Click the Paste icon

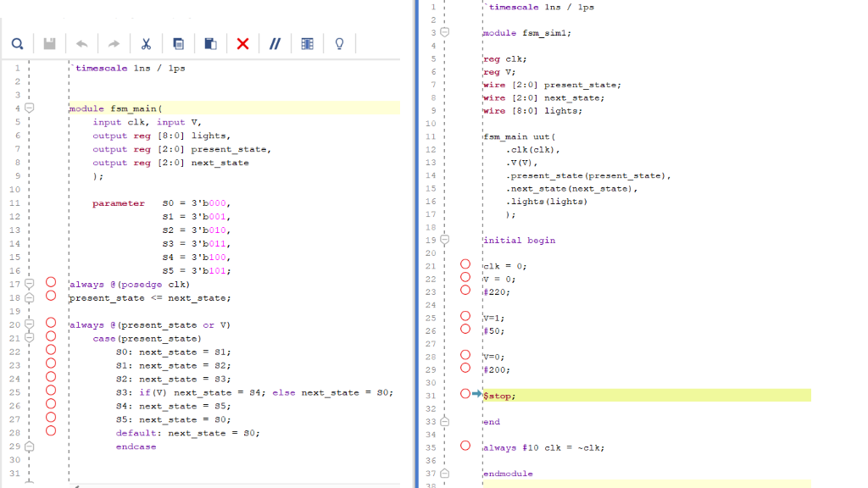tap(209, 43)
